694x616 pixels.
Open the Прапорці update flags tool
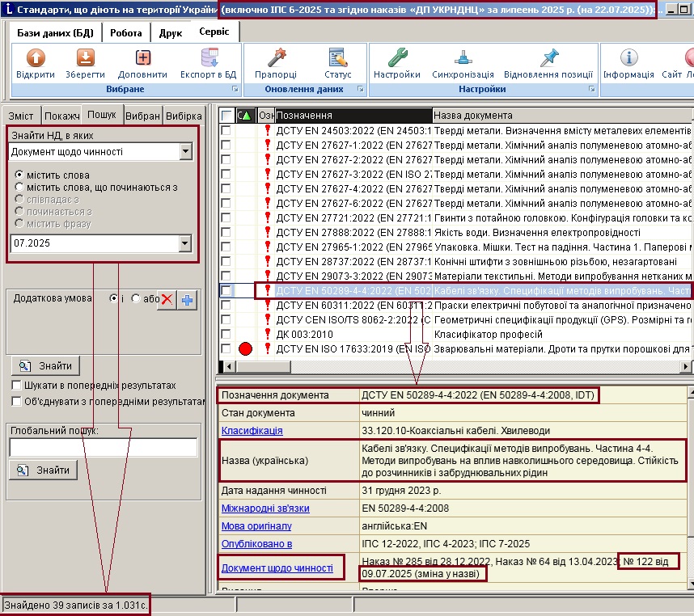click(277, 58)
